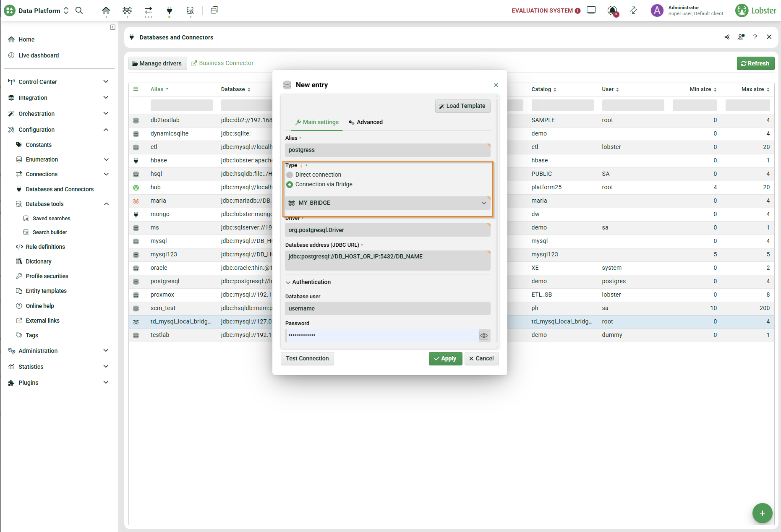
Task: Click the Test Connection button
Action: (x=307, y=358)
